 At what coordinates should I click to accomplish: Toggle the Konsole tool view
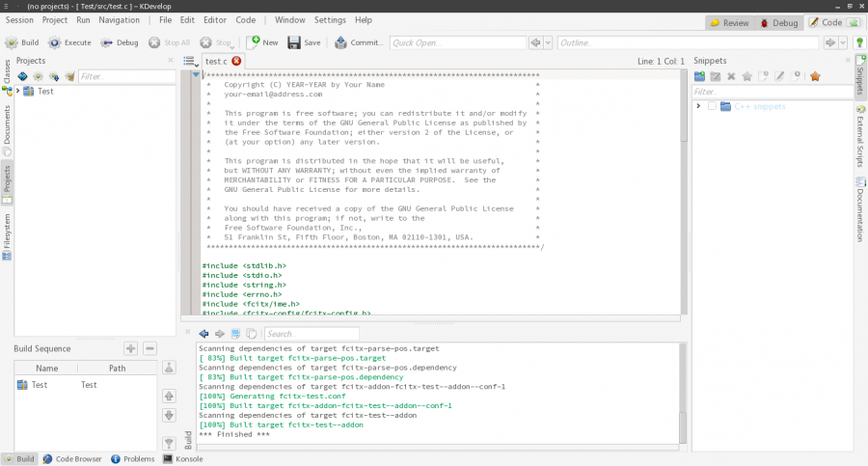[182, 459]
